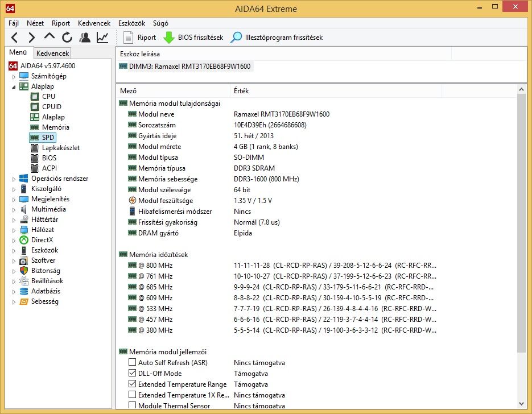Image resolution: width=532 pixels, height=414 pixels.
Task: Select Alaplap sub-item under Alaplap
Action: (x=53, y=117)
